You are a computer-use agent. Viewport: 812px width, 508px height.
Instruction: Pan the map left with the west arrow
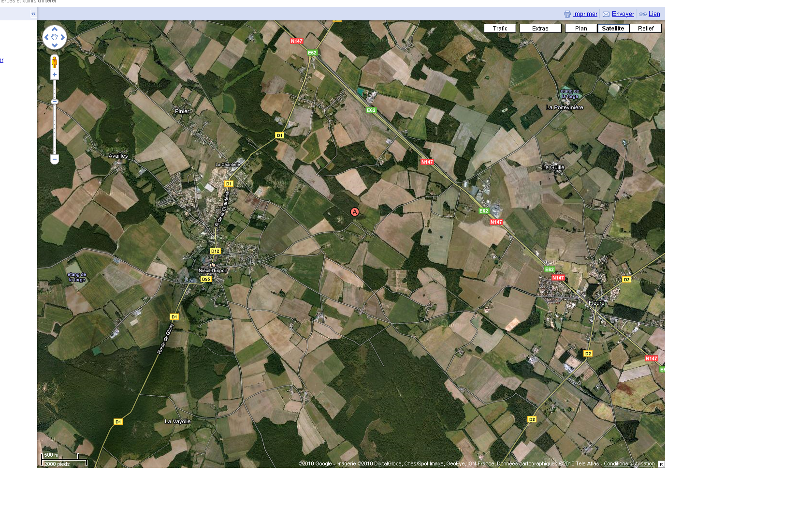pyautogui.click(x=46, y=37)
